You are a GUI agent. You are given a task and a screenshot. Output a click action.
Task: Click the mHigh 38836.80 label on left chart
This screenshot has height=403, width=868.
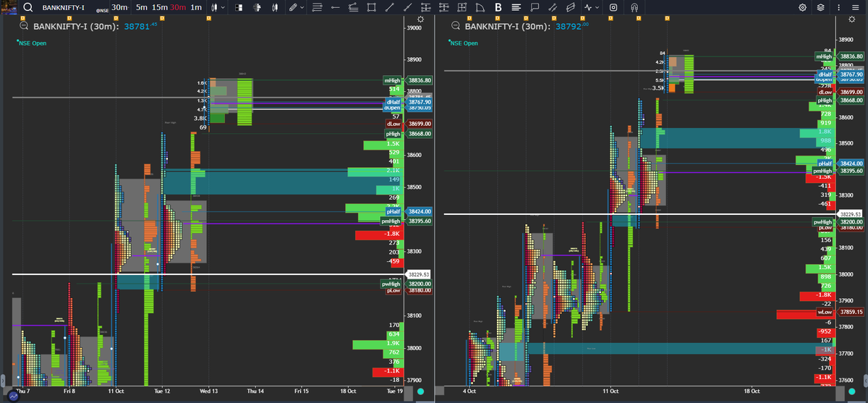tap(408, 80)
